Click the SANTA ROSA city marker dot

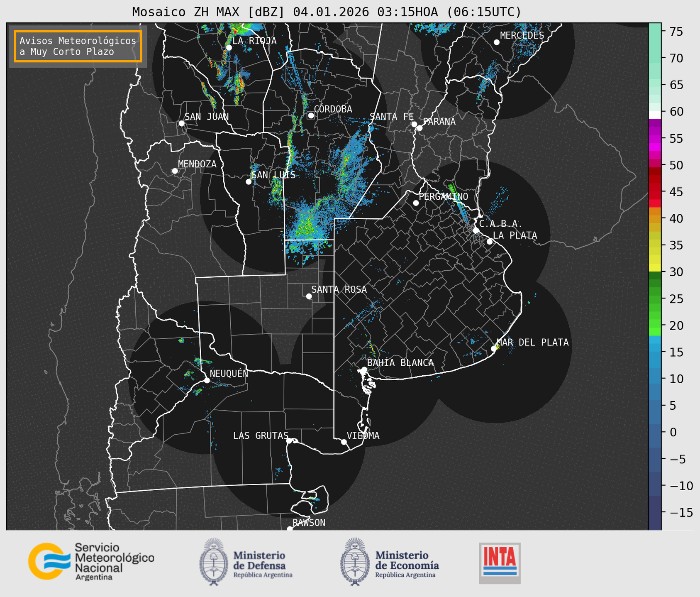tap(309, 296)
